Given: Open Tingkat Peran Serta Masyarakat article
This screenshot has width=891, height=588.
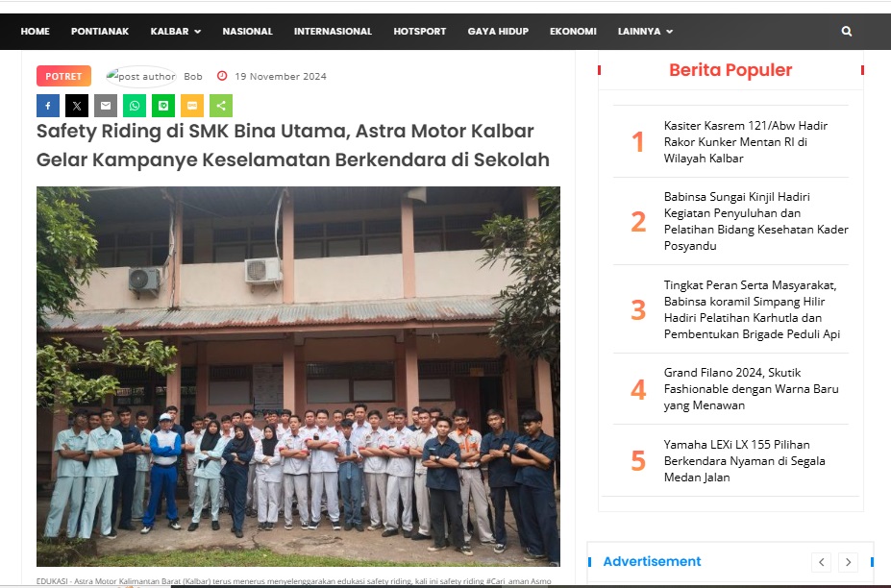Looking at the screenshot, I should [752, 309].
